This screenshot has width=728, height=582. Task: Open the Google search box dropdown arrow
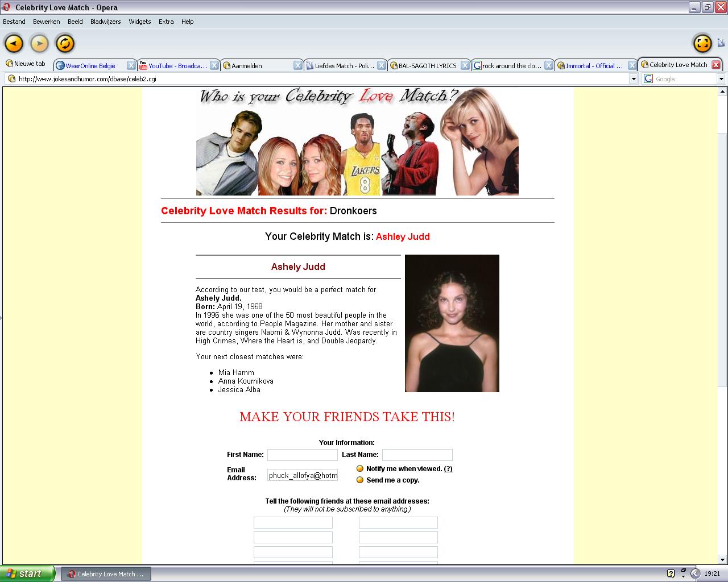(721, 79)
